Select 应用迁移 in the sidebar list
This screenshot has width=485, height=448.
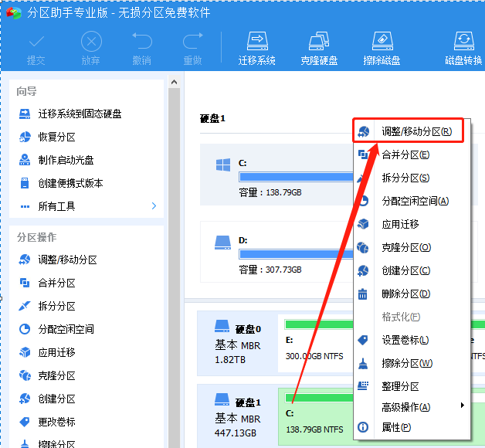(47, 352)
